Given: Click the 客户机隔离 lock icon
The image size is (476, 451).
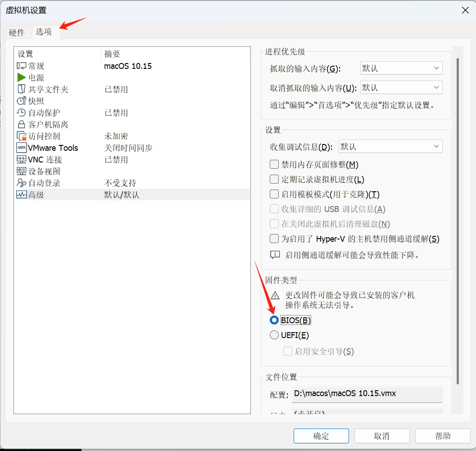Looking at the screenshot, I should pos(21,124).
